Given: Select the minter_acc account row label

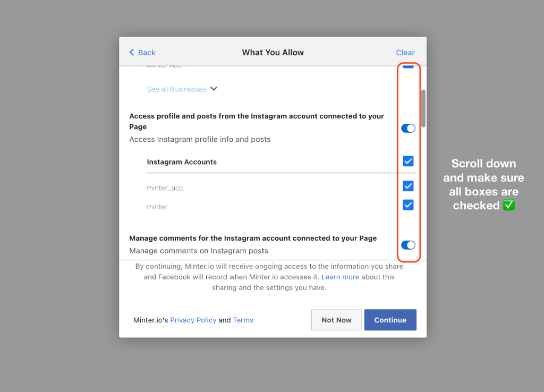Looking at the screenshot, I should (165, 188).
